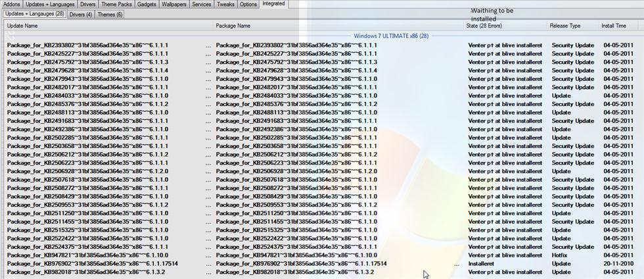Select the Gadgets tab
This screenshot has width=644, height=279.
pyautogui.click(x=147, y=5)
